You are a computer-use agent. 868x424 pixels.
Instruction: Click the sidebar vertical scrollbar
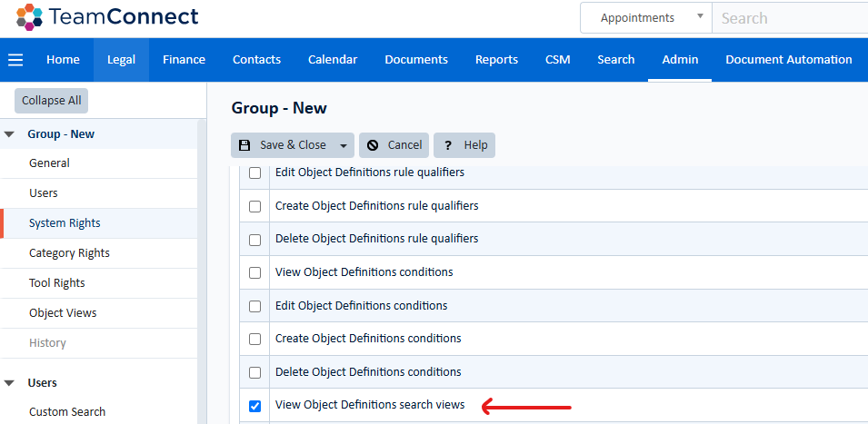(202, 271)
